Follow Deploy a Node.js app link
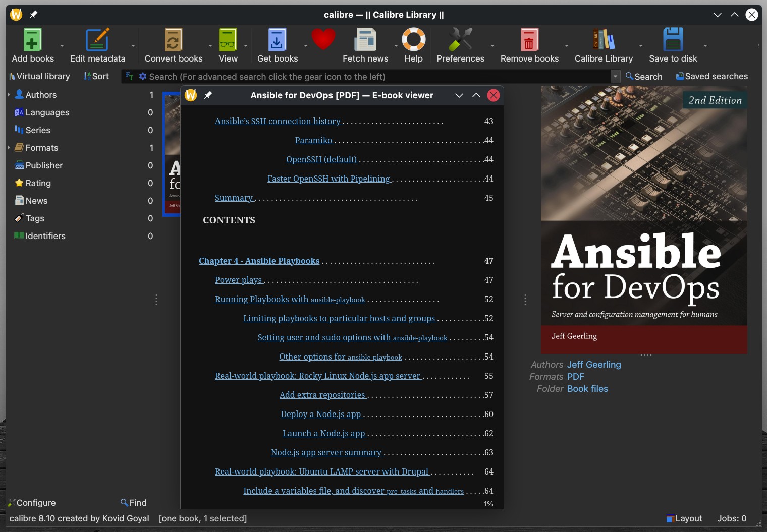This screenshot has height=532, width=767. pyautogui.click(x=321, y=414)
